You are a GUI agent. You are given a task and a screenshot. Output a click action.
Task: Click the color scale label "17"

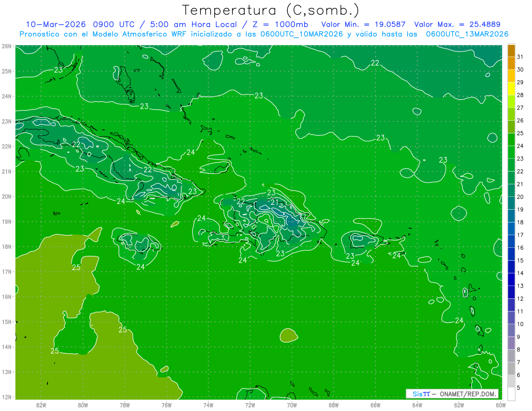tap(520, 235)
